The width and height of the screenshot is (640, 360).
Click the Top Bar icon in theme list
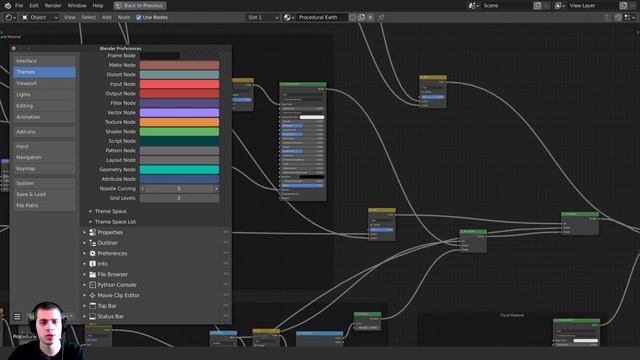(x=93, y=306)
